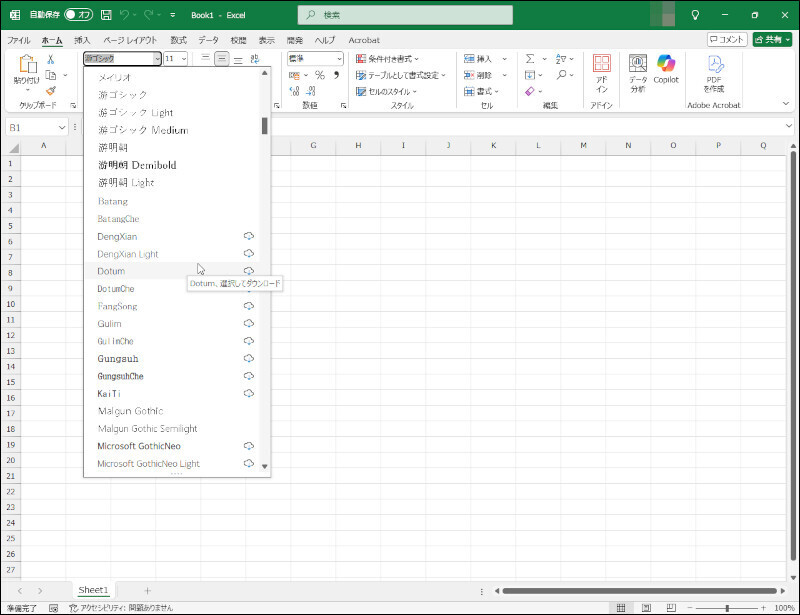
Task: Click the Save icon in title bar
Action: 106,15
